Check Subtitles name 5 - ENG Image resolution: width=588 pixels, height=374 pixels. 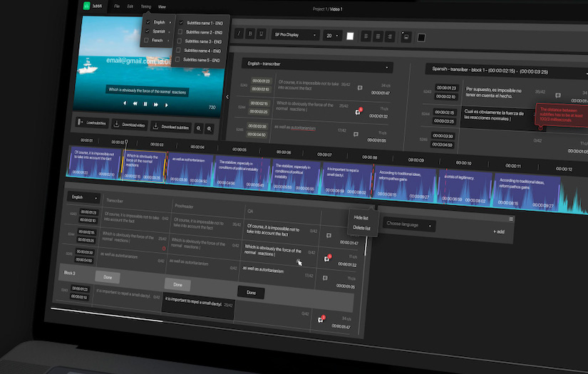click(x=177, y=59)
